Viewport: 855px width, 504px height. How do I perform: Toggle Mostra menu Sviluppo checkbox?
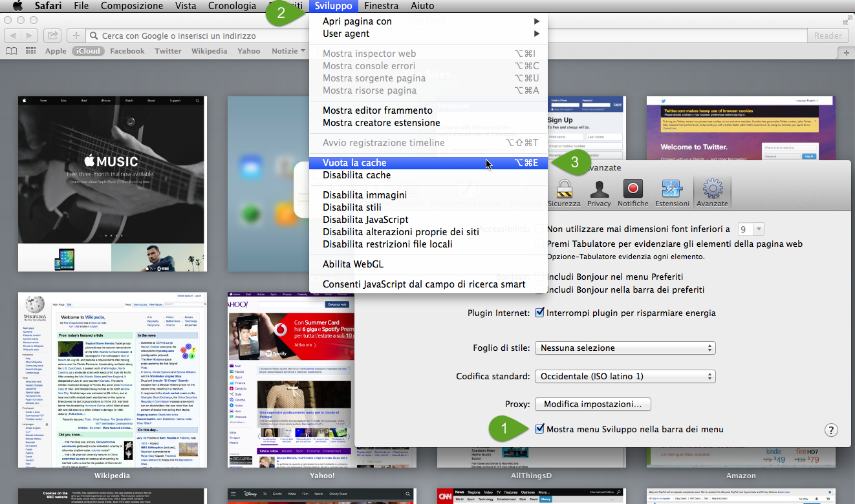point(540,429)
